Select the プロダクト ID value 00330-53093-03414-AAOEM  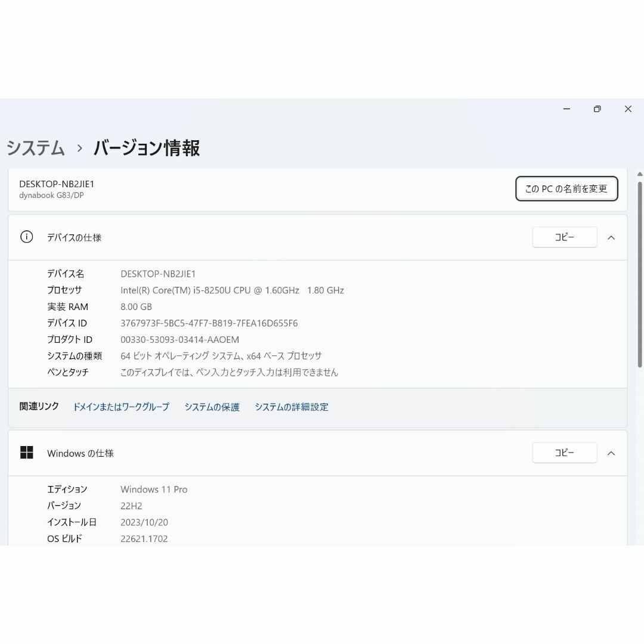click(179, 340)
